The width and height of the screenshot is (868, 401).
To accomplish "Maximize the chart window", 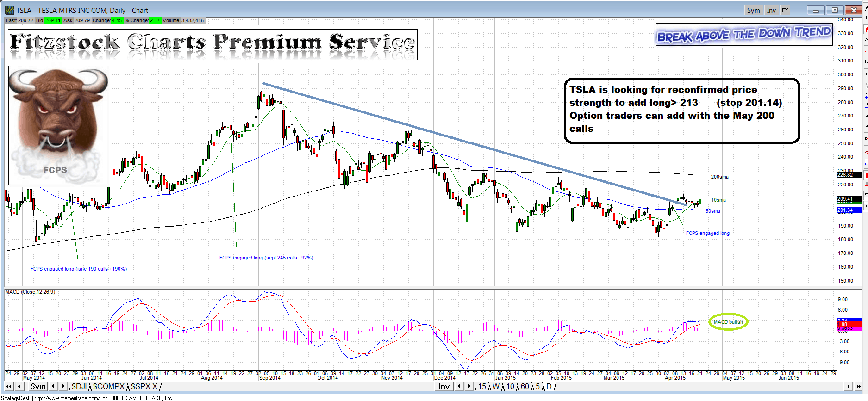I will 835,10.
